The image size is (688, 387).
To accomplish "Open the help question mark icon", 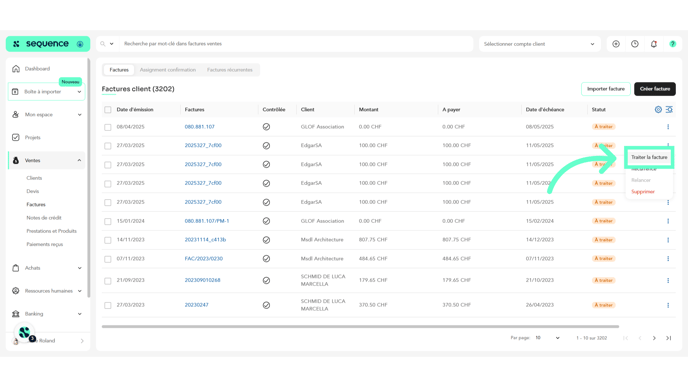I will pyautogui.click(x=673, y=44).
